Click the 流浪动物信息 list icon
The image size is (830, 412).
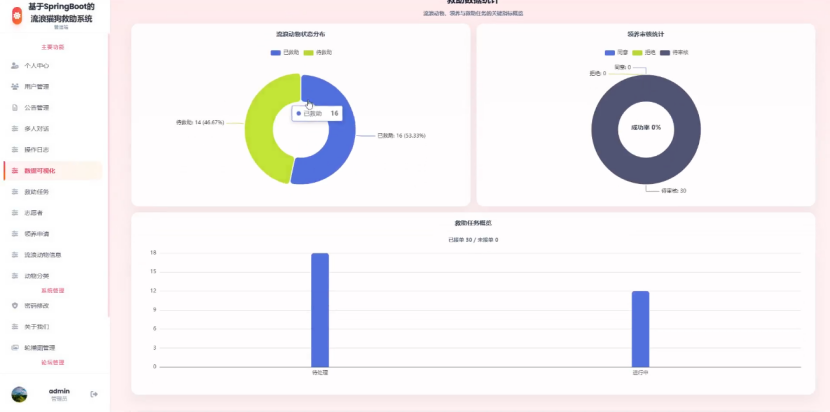[15, 255]
